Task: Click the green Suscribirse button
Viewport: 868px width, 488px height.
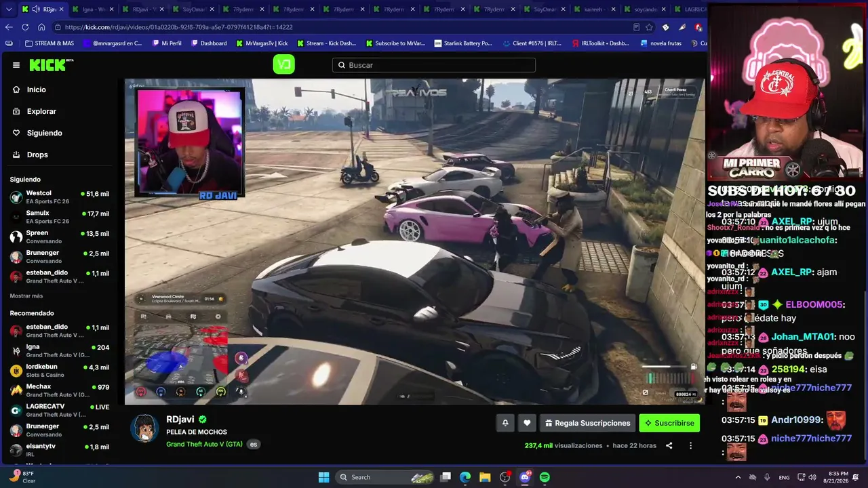Action: tap(669, 423)
